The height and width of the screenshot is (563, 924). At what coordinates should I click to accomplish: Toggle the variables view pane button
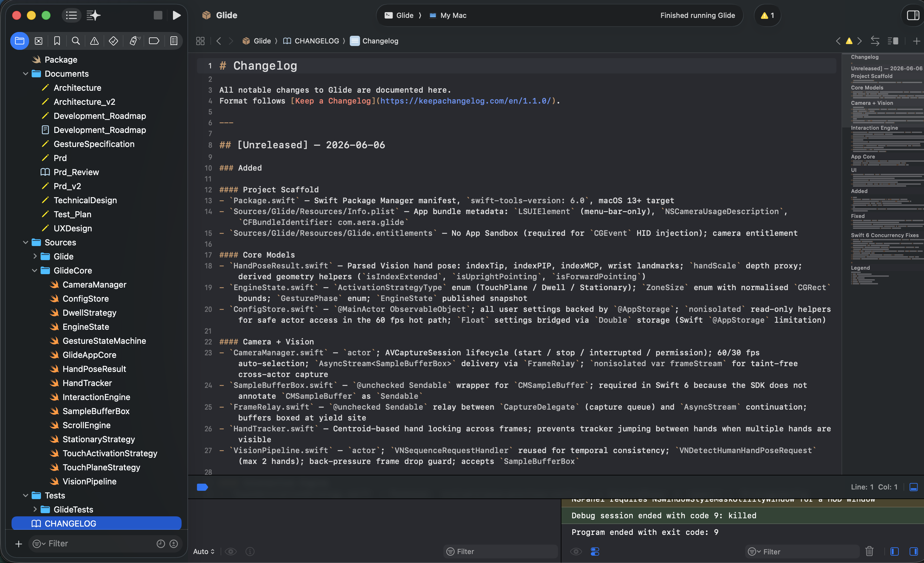894,551
